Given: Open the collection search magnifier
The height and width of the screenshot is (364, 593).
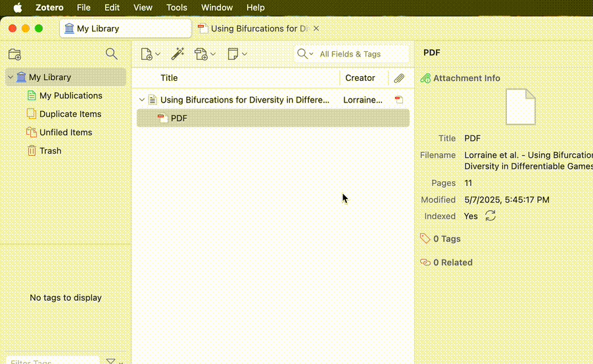Looking at the screenshot, I should [x=112, y=54].
